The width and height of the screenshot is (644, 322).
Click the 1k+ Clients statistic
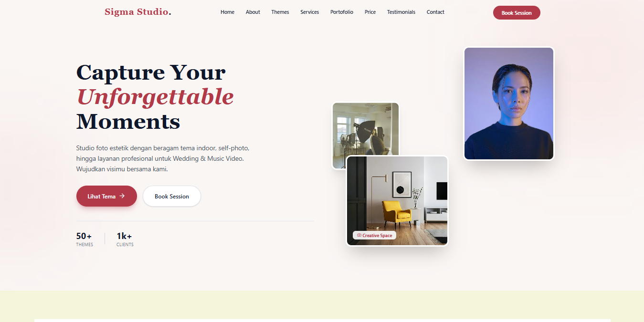click(125, 239)
